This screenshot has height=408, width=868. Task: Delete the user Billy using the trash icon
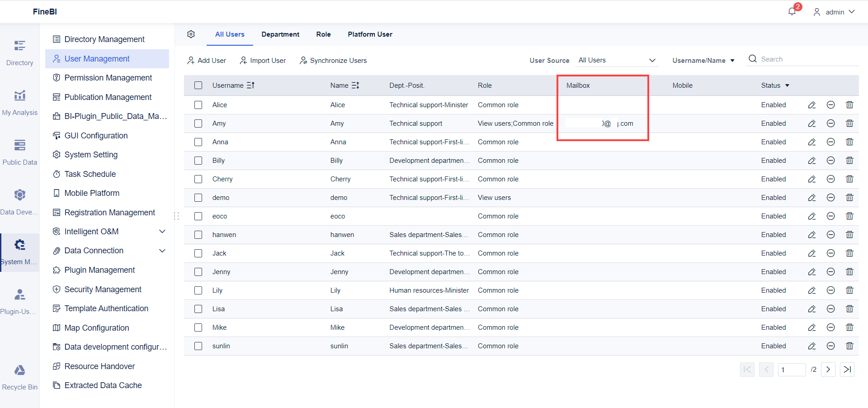849,160
